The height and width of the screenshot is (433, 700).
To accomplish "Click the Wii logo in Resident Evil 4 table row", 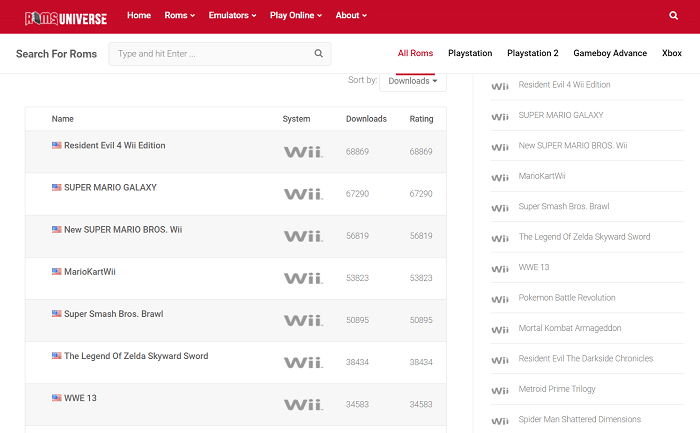I will coord(304,152).
